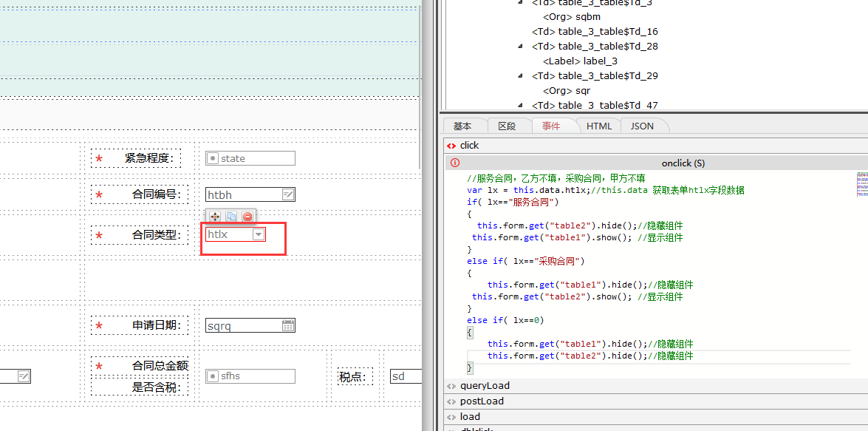Select the <Org> sqbm tree item

572,16
